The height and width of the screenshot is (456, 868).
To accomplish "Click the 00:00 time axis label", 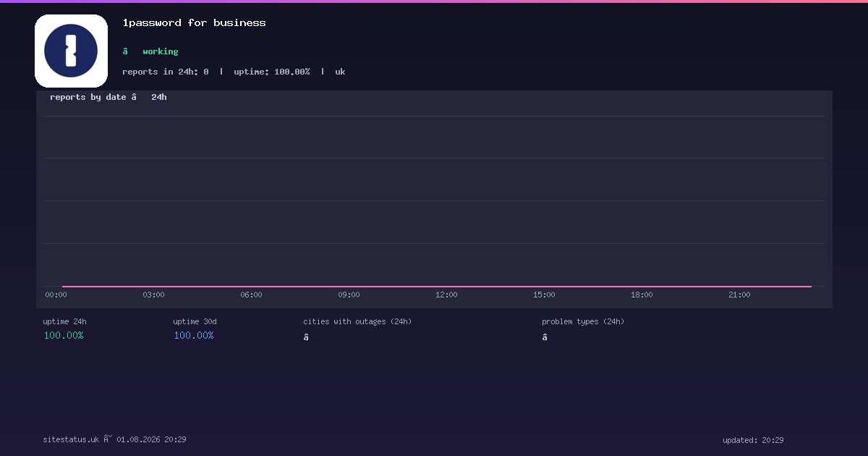I will pos(56,295).
